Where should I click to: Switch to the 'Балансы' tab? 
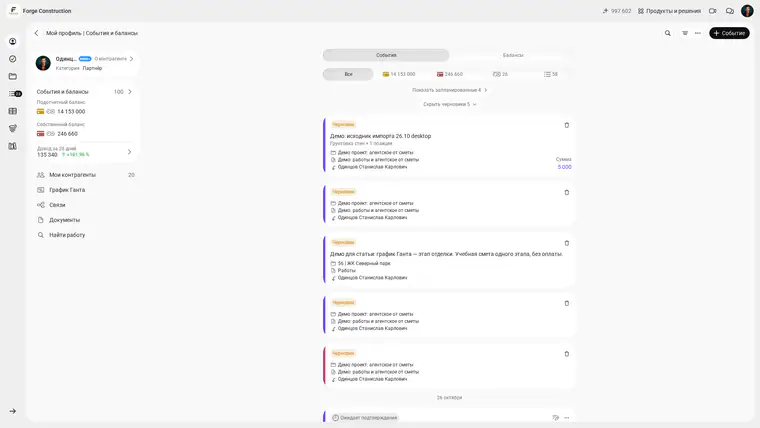coord(513,55)
